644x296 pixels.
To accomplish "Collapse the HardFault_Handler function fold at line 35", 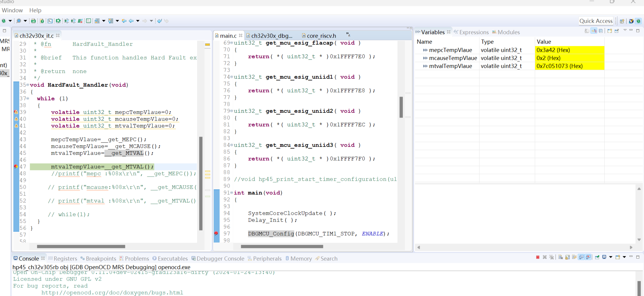I will 28,85.
